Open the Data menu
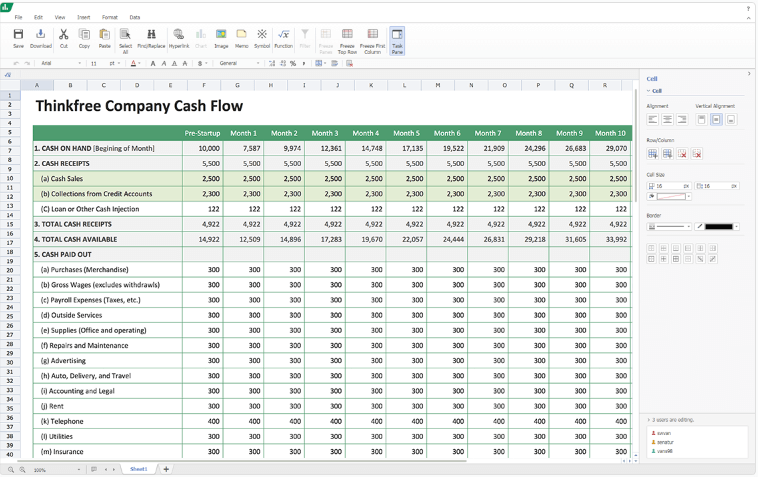 135,17
